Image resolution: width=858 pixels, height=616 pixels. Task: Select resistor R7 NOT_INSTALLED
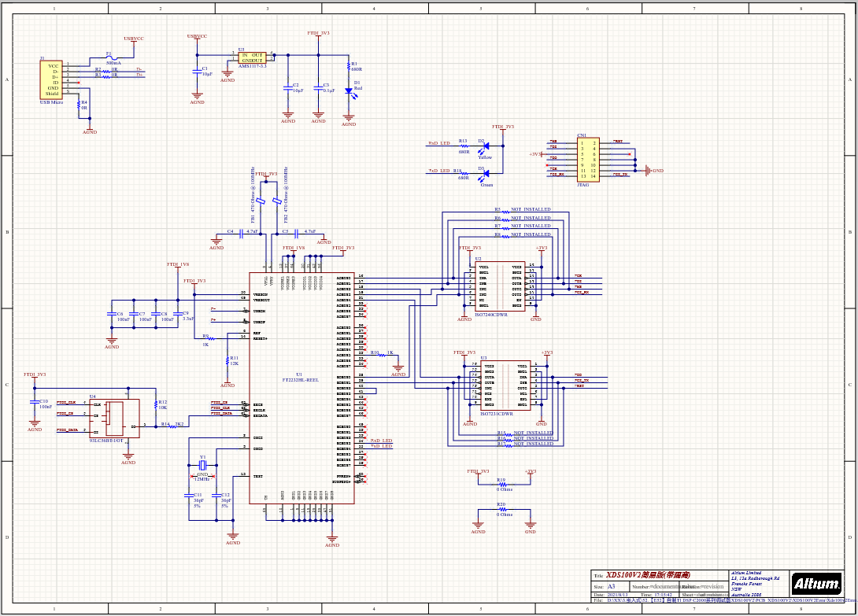tap(505, 229)
